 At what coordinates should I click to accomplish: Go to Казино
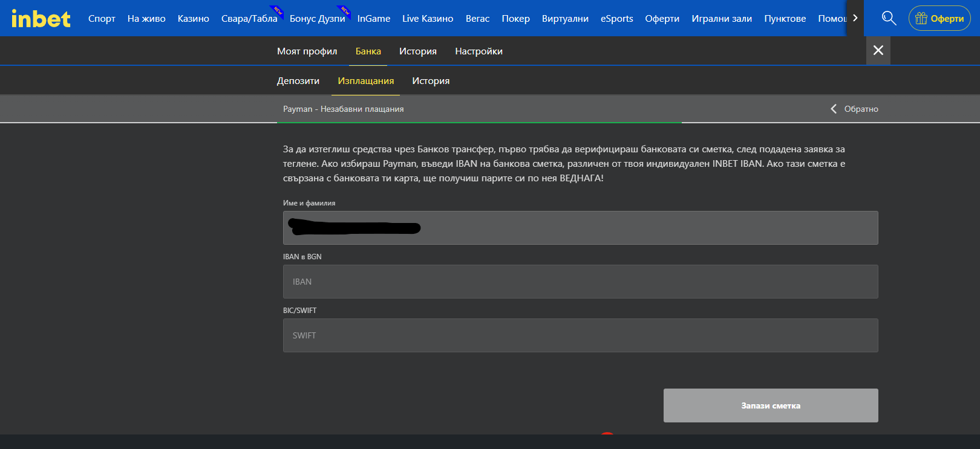[x=194, y=19]
